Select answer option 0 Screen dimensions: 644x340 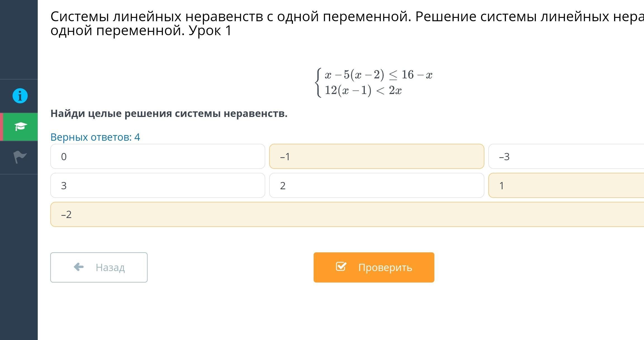coord(157,157)
